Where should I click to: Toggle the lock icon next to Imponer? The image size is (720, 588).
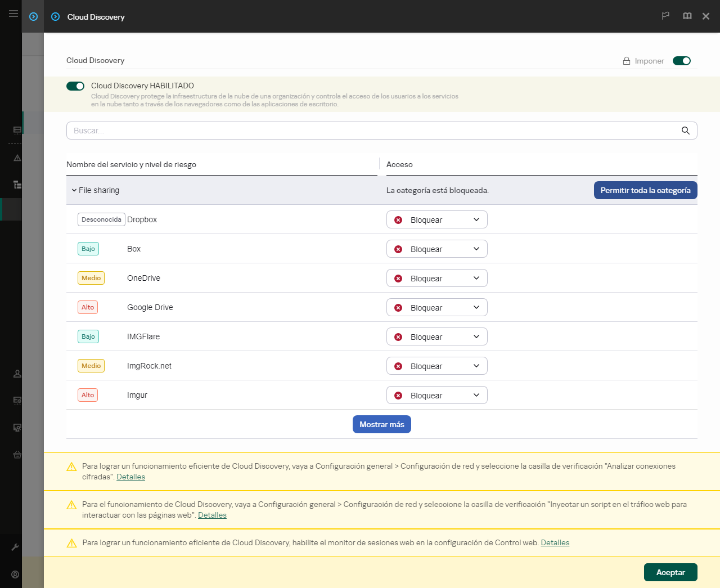point(625,60)
